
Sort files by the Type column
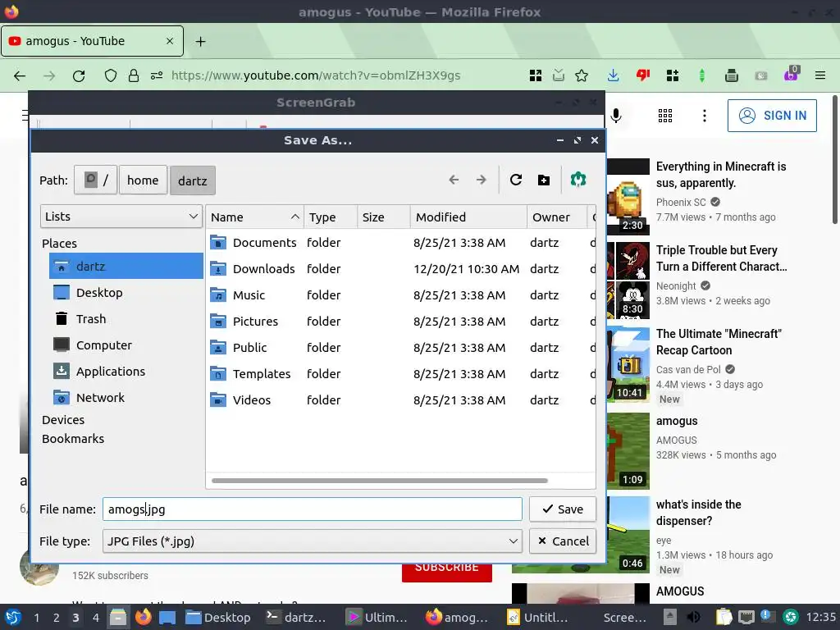click(x=331, y=217)
